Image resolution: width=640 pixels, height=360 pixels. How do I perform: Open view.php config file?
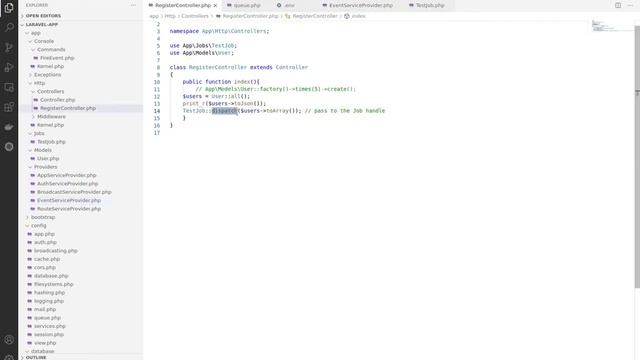45,343
